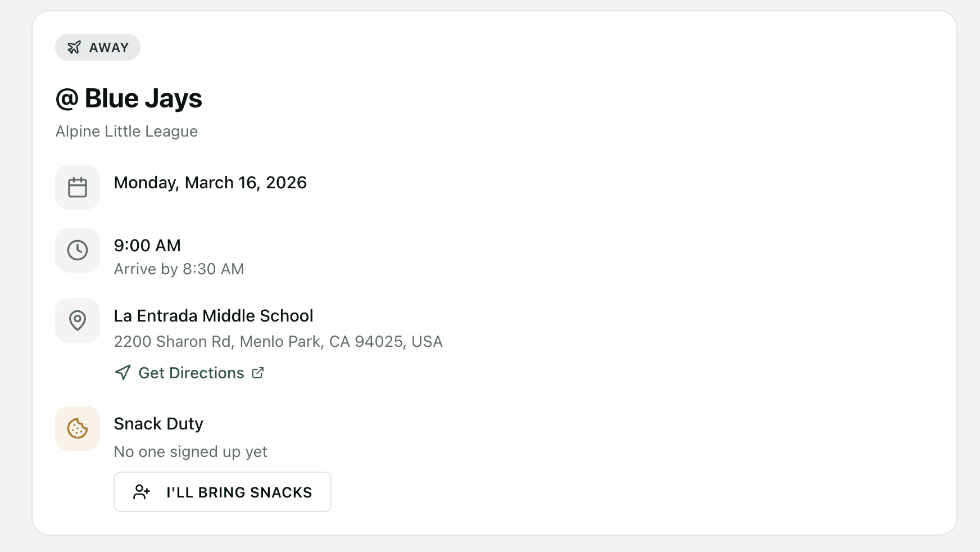Click the airplane icon in the AWAY badge
Viewport: 980px width, 552px height.
tap(74, 48)
